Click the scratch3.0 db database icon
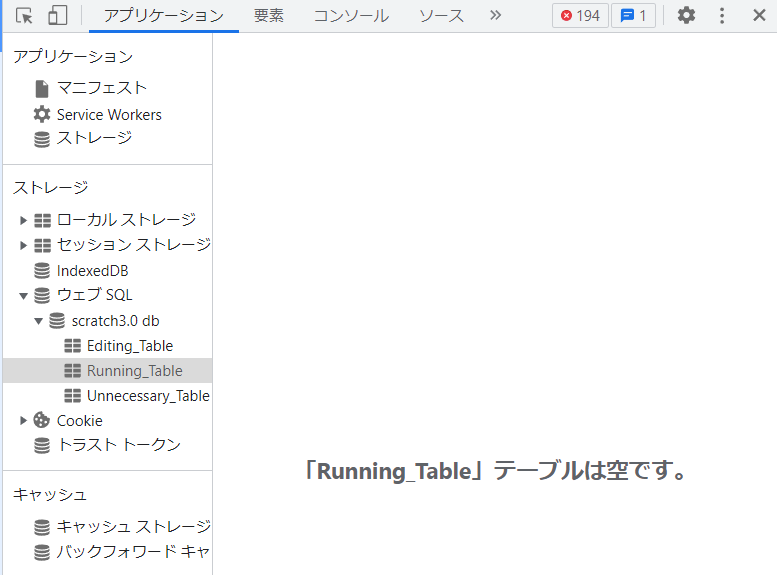Screen dimensions: 777x575 pyautogui.click(x=57, y=321)
